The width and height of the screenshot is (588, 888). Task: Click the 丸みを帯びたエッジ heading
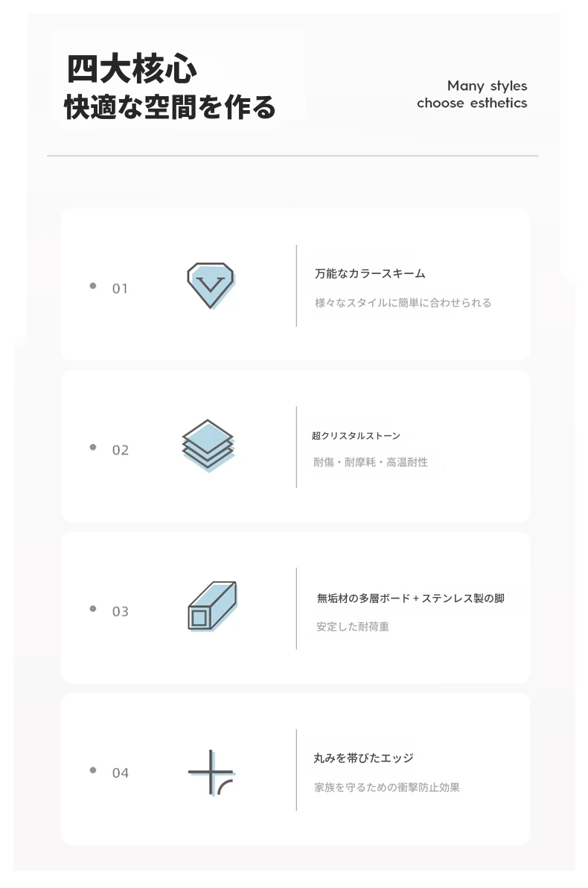pyautogui.click(x=363, y=758)
